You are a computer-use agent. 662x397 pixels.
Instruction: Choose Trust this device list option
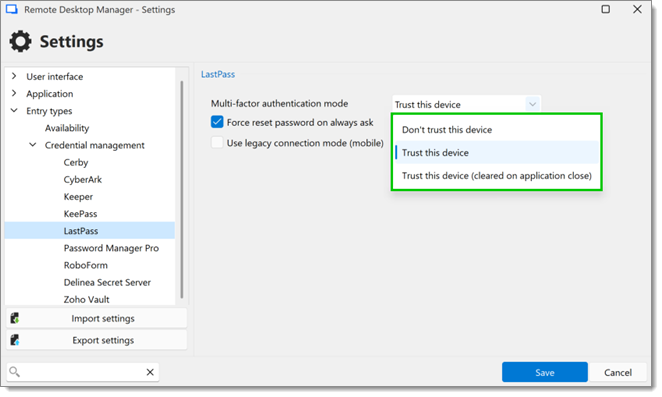[496, 152]
